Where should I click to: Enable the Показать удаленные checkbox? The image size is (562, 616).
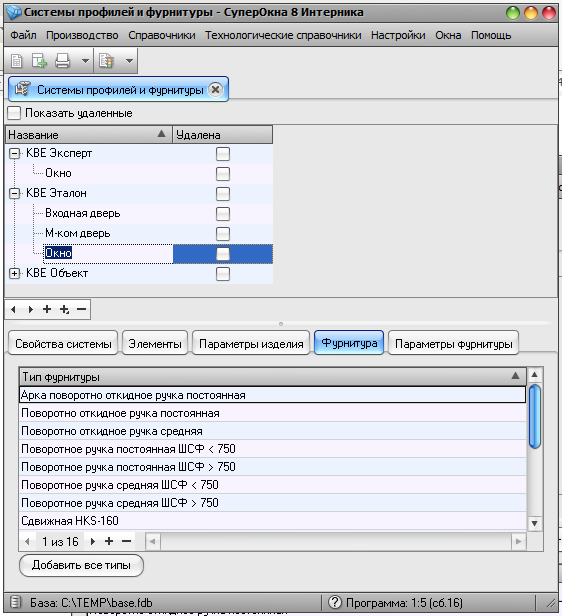(x=14, y=113)
